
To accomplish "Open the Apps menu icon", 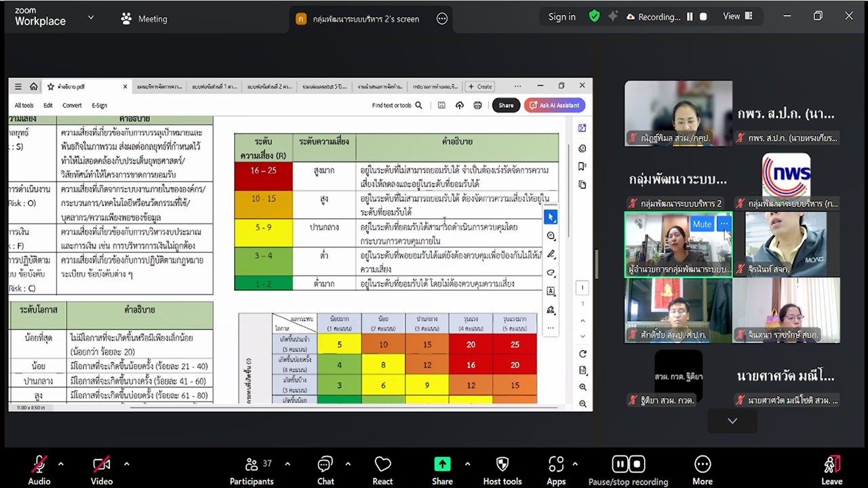I will 556,465.
